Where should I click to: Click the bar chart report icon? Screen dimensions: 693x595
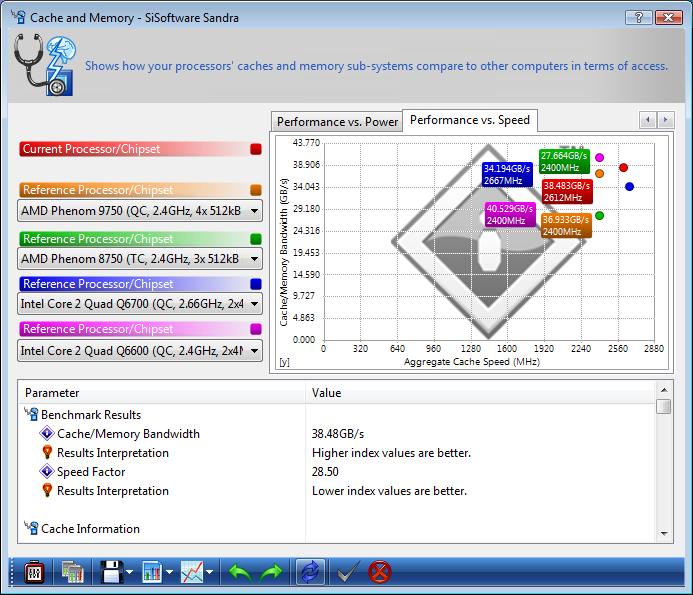pyautogui.click(x=152, y=572)
